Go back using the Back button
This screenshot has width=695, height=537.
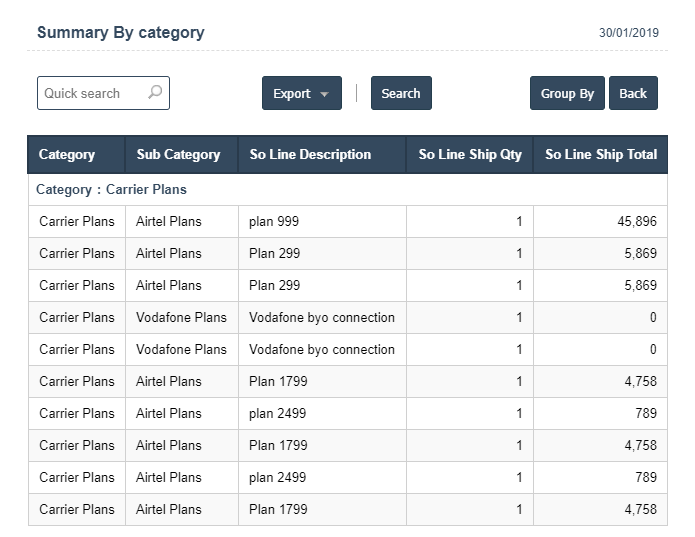click(633, 93)
